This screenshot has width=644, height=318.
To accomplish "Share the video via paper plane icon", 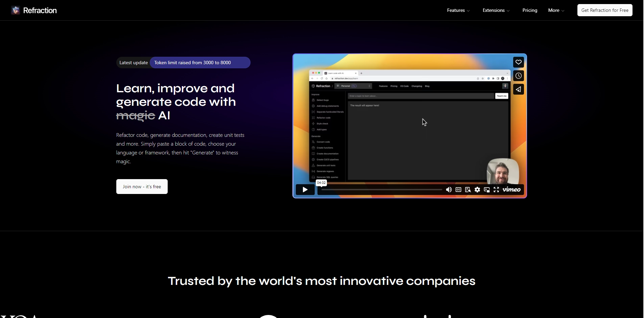I will point(519,89).
